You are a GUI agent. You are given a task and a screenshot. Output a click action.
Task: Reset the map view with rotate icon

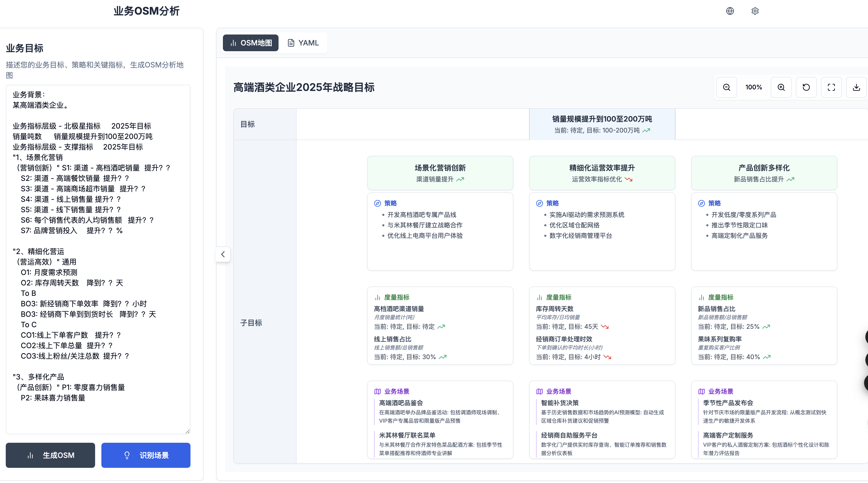point(806,87)
